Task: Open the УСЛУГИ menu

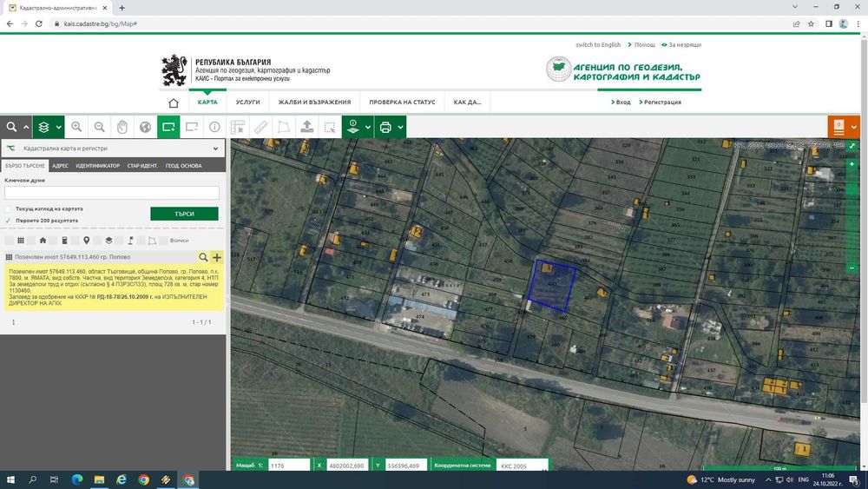Action: point(247,102)
